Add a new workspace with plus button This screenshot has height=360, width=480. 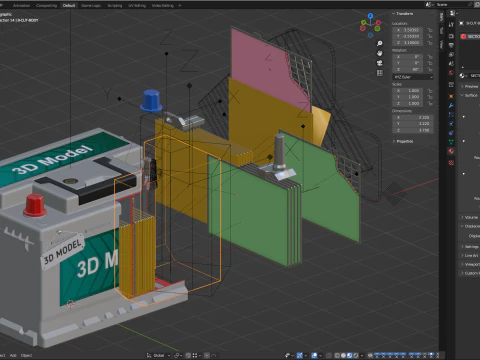[x=180, y=6]
